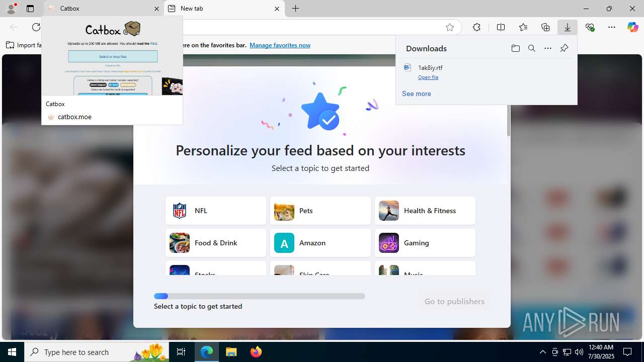Select the Pets topic
Screen dimensions: 644x362
320,211
